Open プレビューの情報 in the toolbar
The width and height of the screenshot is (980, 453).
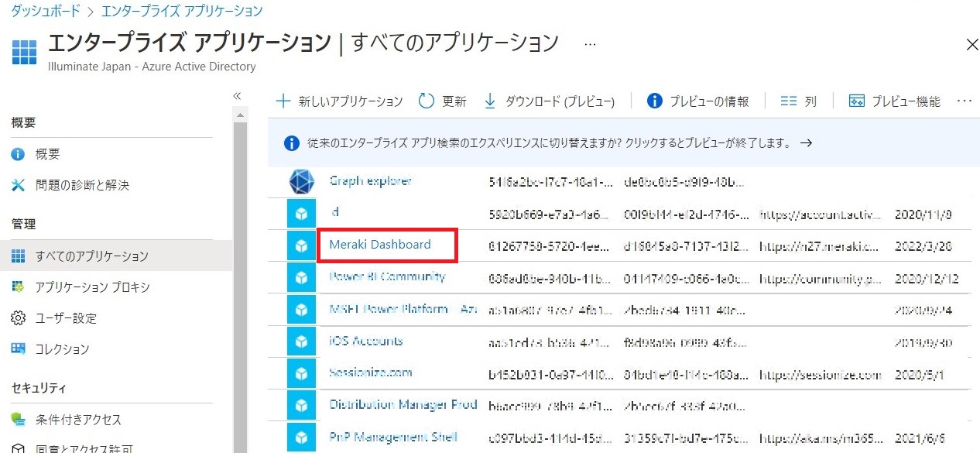coord(697,101)
